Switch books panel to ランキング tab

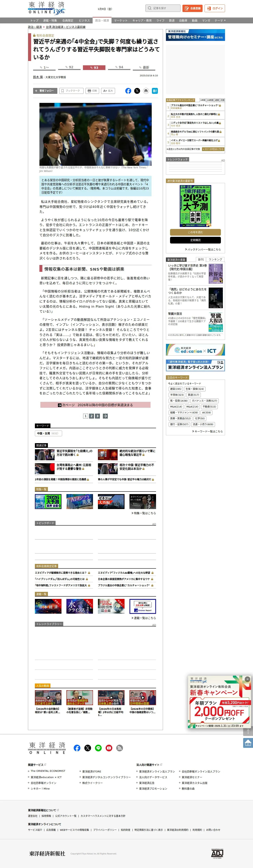pos(215,259)
